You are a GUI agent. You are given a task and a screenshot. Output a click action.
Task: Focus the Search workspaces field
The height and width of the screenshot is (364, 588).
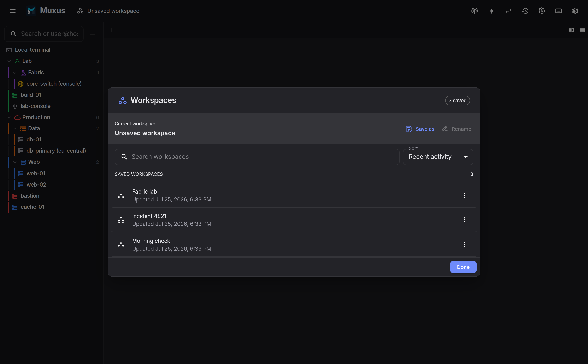pyautogui.click(x=257, y=157)
